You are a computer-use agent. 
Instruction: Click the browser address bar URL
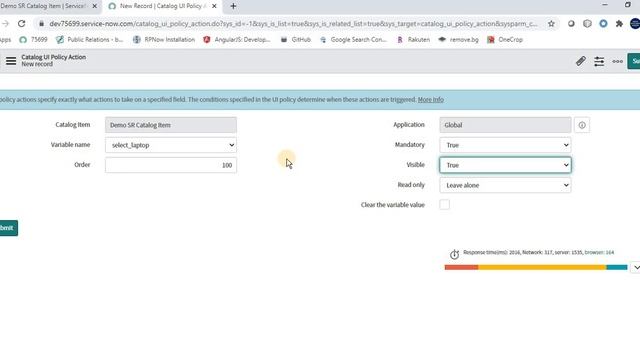point(293,24)
